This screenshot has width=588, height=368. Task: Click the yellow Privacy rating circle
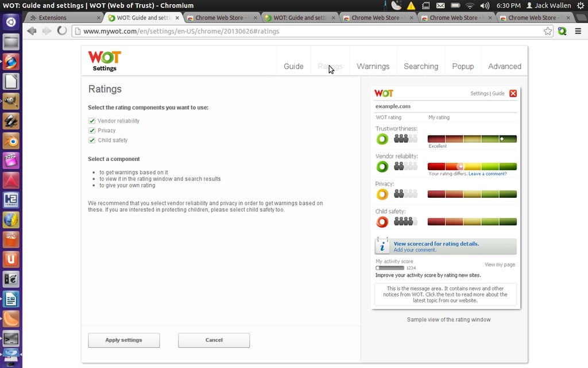[382, 194]
